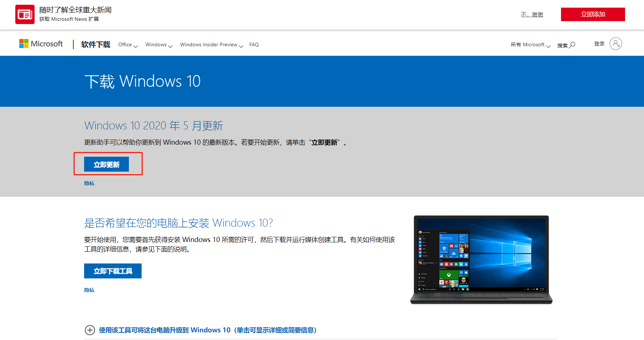Click the plus circle expander icon
This screenshot has height=340, width=644.
pyautogui.click(x=90, y=330)
